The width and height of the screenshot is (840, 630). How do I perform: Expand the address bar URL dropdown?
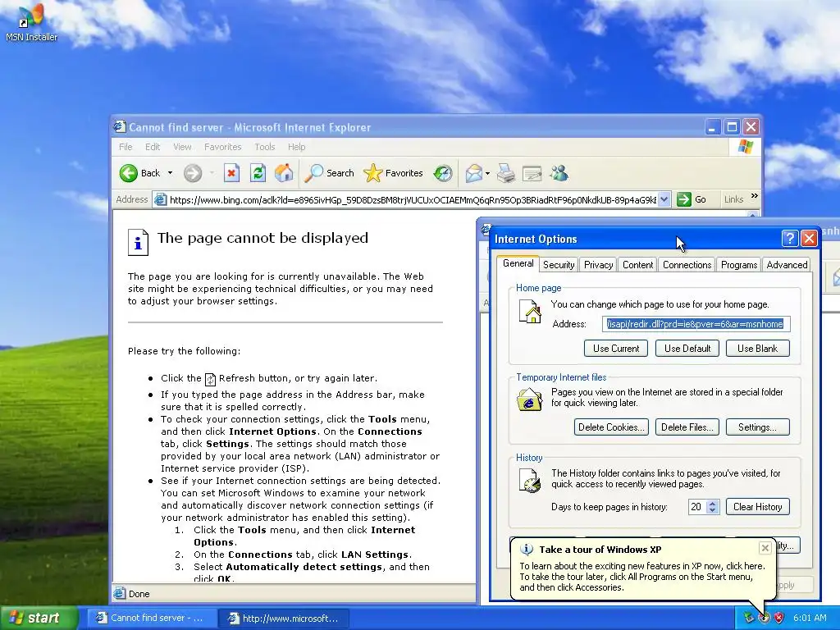click(x=664, y=199)
